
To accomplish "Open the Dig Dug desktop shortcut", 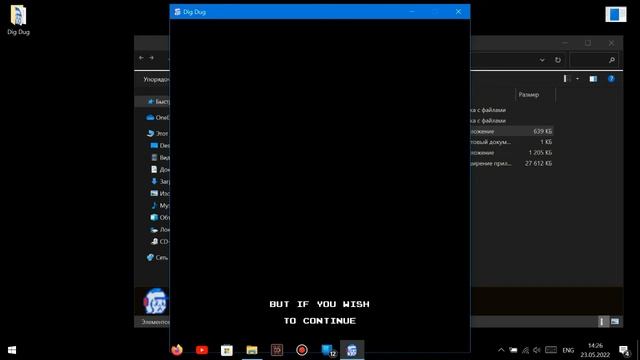I will coord(18,20).
